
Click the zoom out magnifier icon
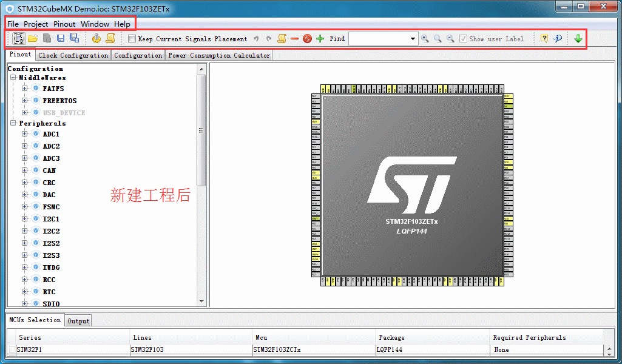[450, 38]
